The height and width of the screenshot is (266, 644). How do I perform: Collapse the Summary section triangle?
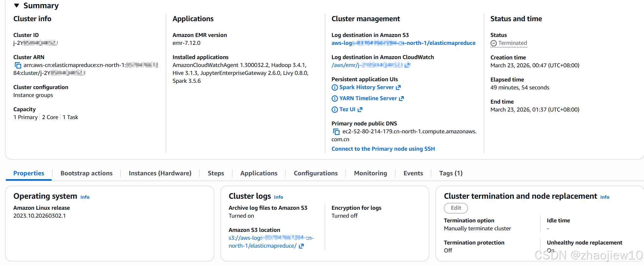(17, 6)
